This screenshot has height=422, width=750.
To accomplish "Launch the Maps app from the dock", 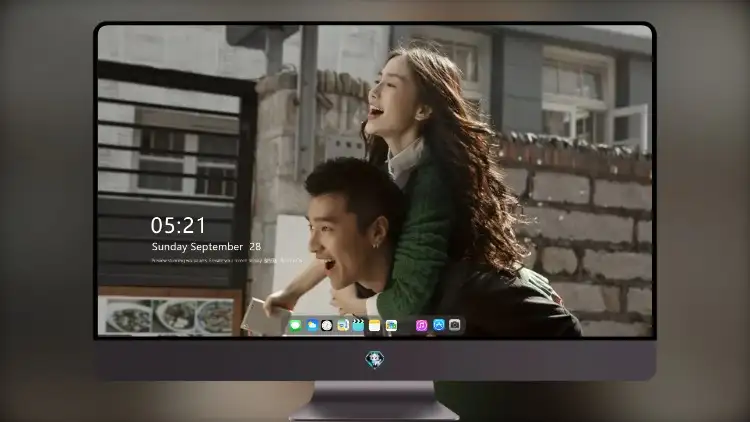I will pos(343,325).
